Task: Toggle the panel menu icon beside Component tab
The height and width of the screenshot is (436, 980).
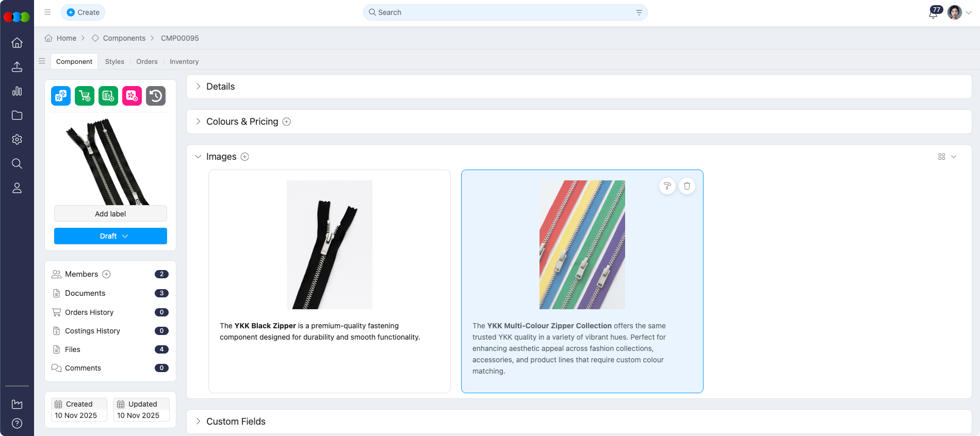Action: 42,61
